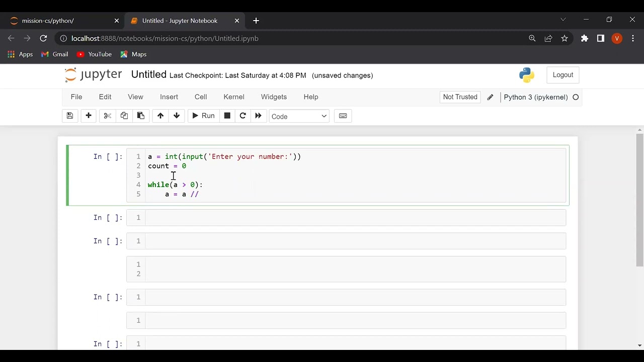Open the Help menu
The image size is (644, 362).
311,97
